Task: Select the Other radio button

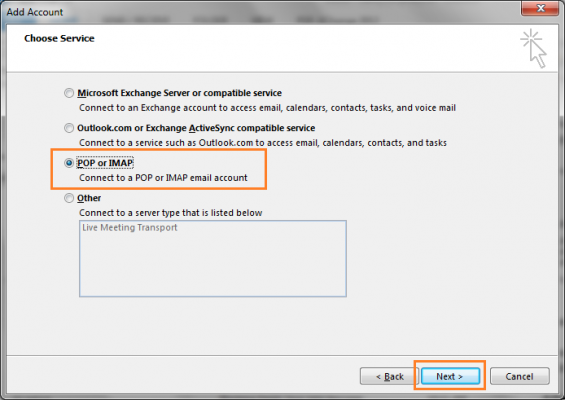Action: pos(69,198)
